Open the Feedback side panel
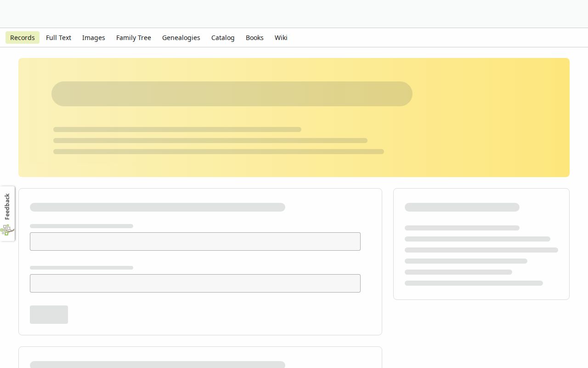This screenshot has width=588, height=368. (7, 213)
